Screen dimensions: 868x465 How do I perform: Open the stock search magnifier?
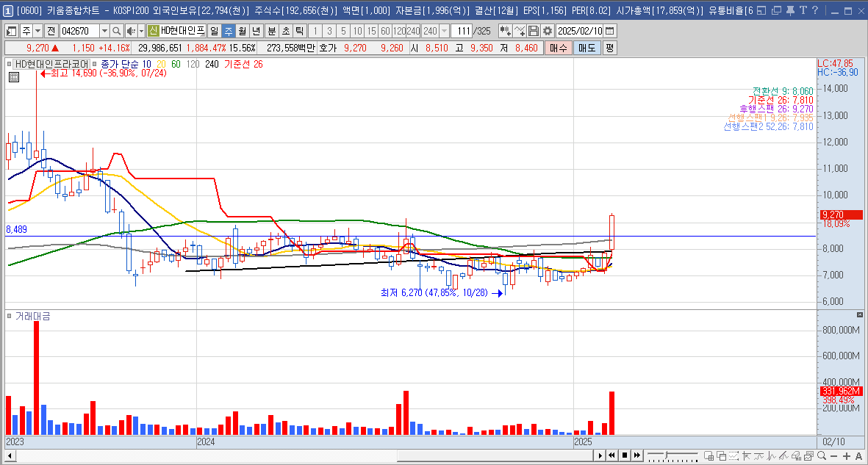117,31
